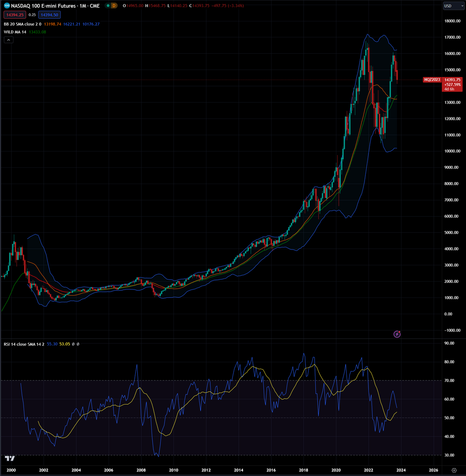Click the change value −497.75 (−3.34%)
The height and width of the screenshot is (476, 466).
(228, 6)
